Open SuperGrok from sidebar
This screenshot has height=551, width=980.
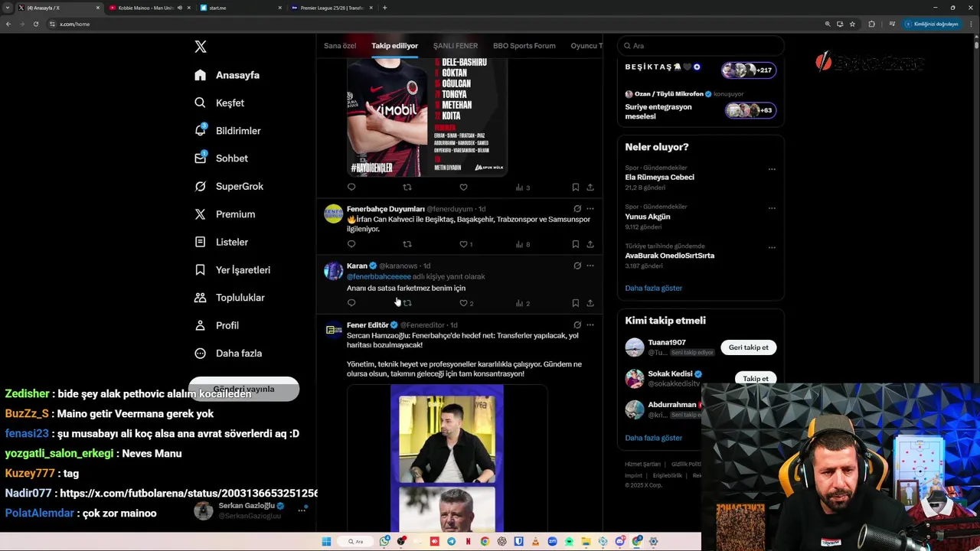tap(229, 186)
